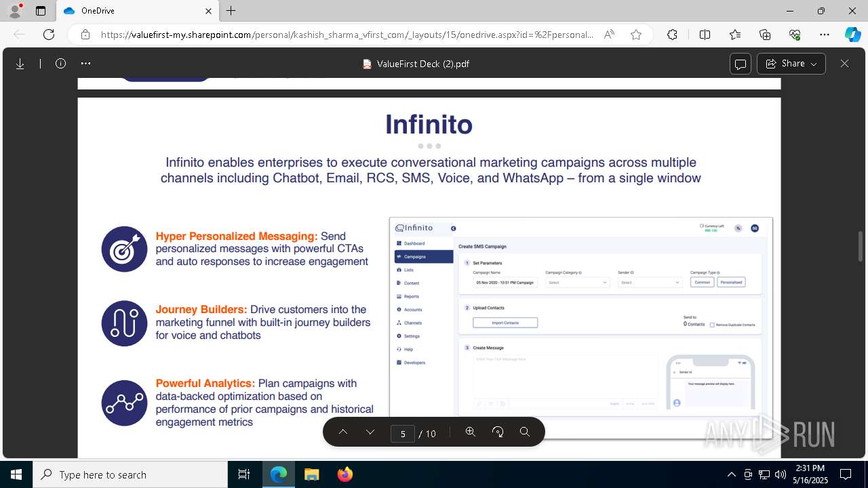Click the Infinito slide heading

point(429,125)
